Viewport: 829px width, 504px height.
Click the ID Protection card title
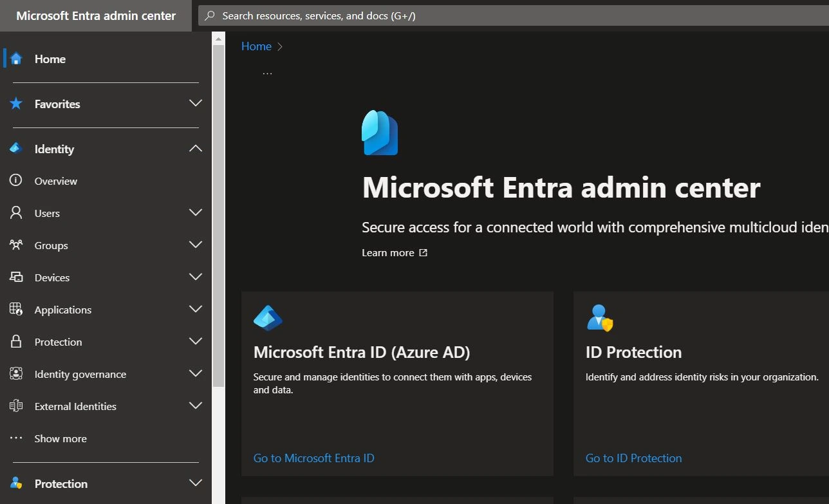[633, 352]
